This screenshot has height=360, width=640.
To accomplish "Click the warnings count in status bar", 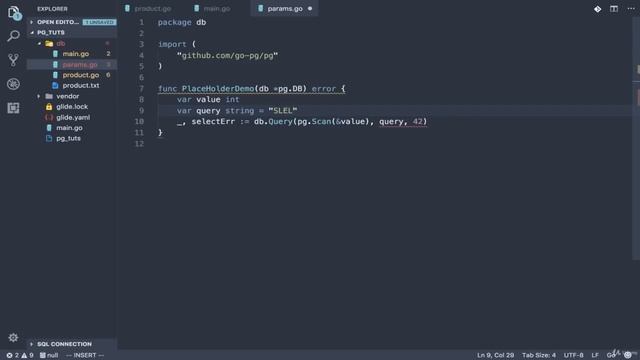I will pos(27,355).
